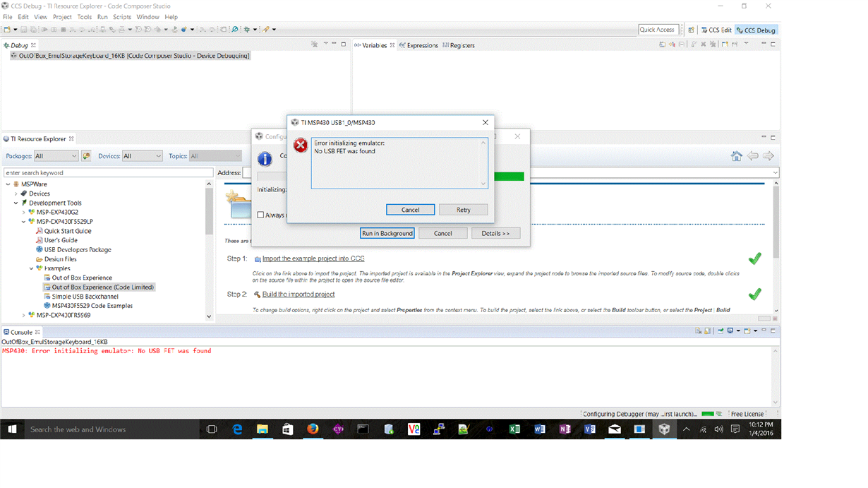Click Build the imported project link
The height and width of the screenshot is (488, 868).
pyautogui.click(x=299, y=294)
